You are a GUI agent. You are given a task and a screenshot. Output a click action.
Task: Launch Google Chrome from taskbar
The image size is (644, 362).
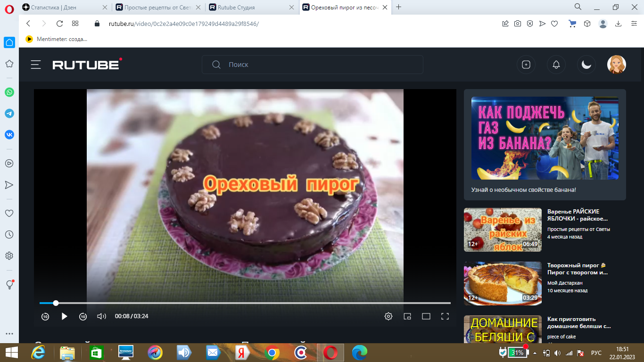click(x=272, y=352)
